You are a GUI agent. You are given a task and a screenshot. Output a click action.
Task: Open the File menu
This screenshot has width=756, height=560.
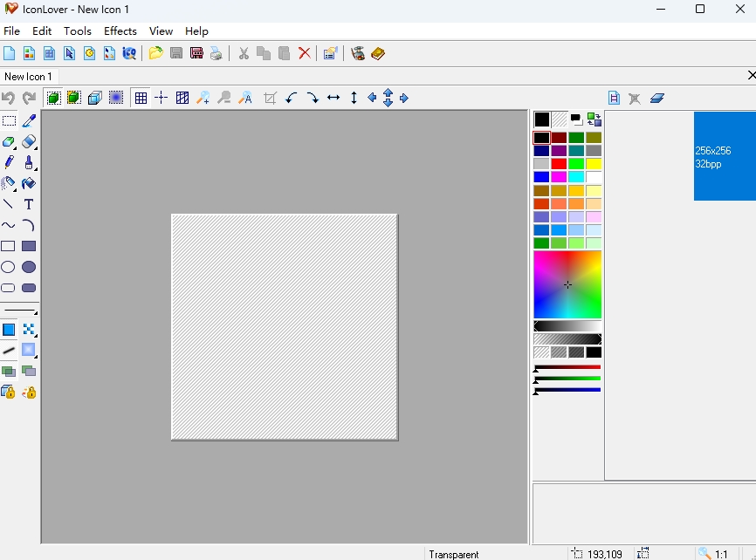point(11,31)
